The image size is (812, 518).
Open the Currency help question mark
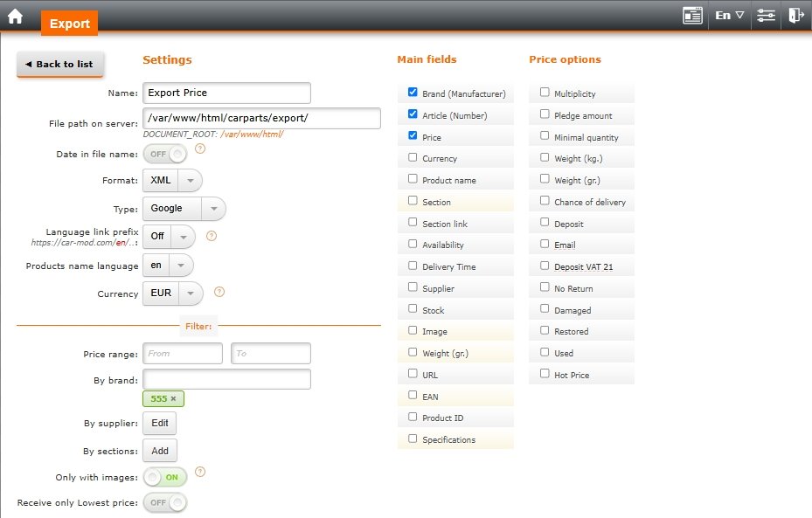point(219,292)
